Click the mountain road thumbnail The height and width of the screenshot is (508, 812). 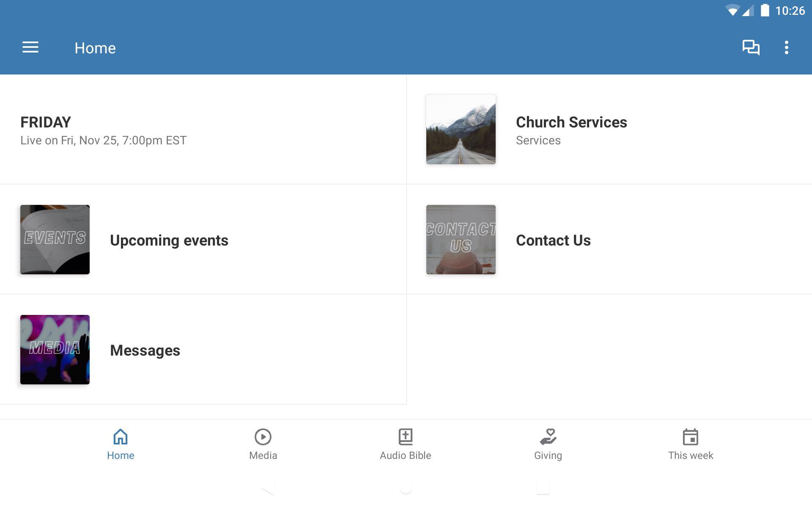click(461, 130)
